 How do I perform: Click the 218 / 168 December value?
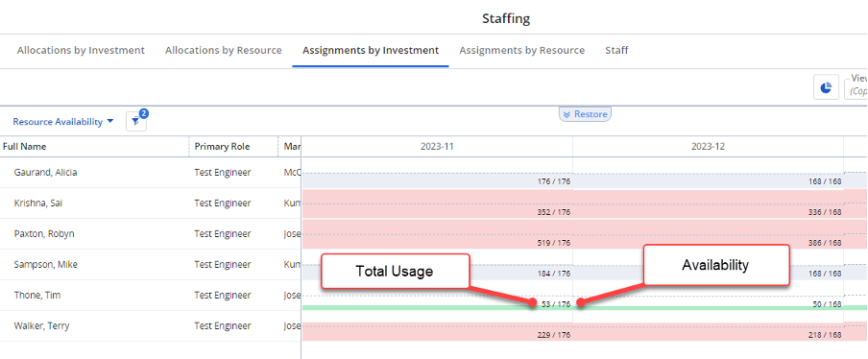click(824, 335)
